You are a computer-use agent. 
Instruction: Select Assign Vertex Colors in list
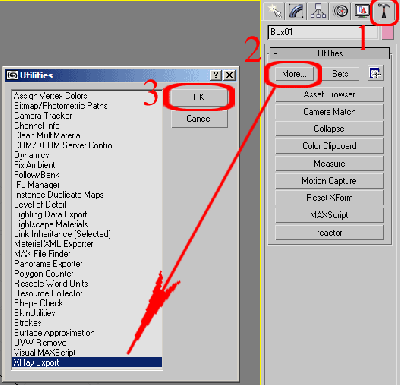coord(87,96)
